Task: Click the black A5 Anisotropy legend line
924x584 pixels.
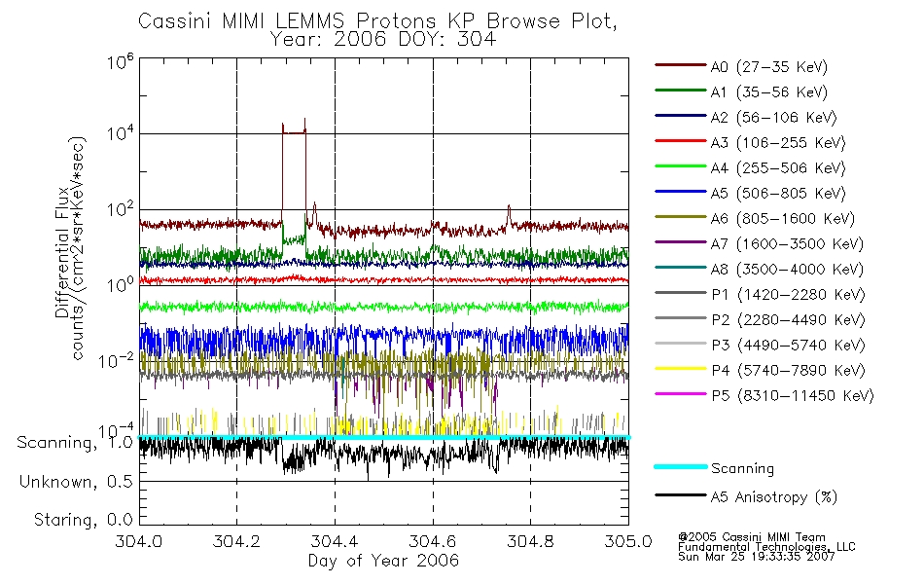Action: click(x=680, y=494)
